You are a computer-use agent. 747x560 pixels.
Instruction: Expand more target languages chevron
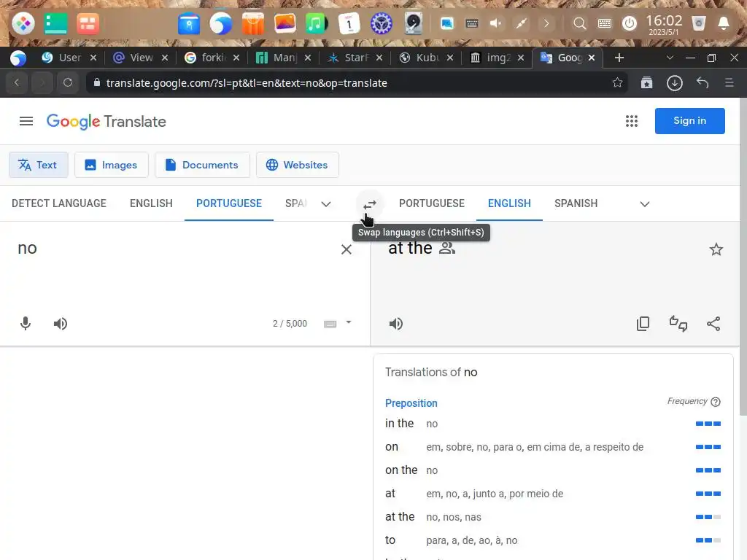[645, 204]
